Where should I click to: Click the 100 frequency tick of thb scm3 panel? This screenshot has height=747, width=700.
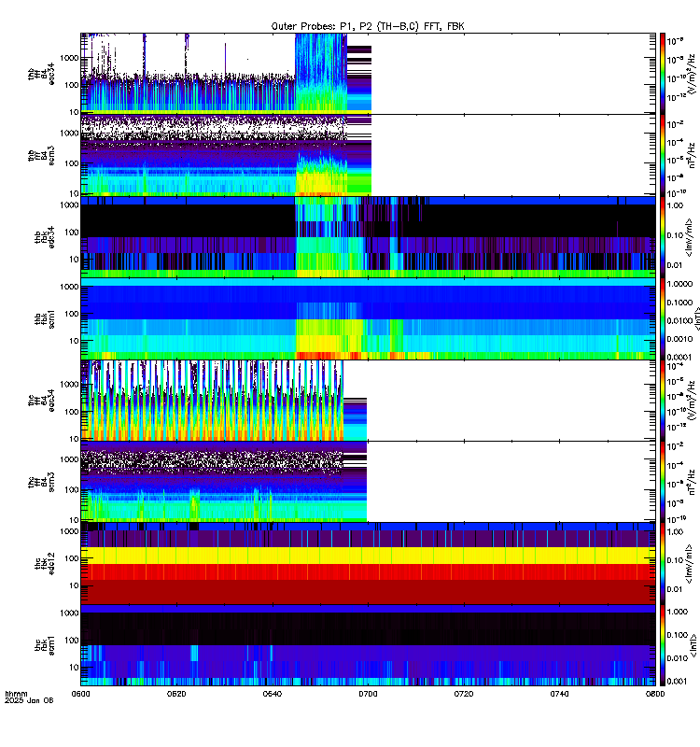[x=72, y=162]
